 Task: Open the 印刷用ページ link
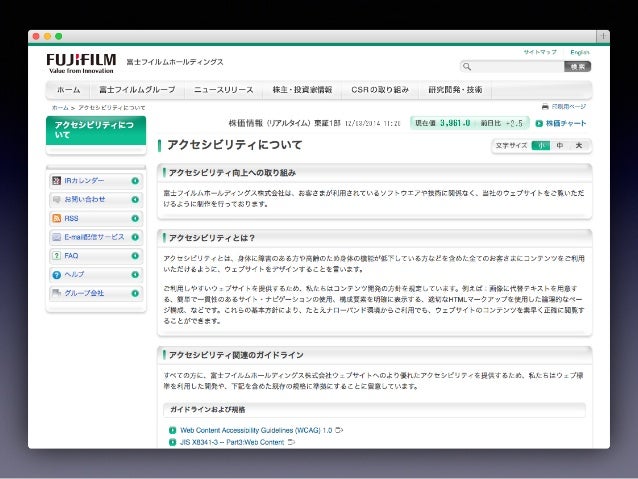pos(568,107)
